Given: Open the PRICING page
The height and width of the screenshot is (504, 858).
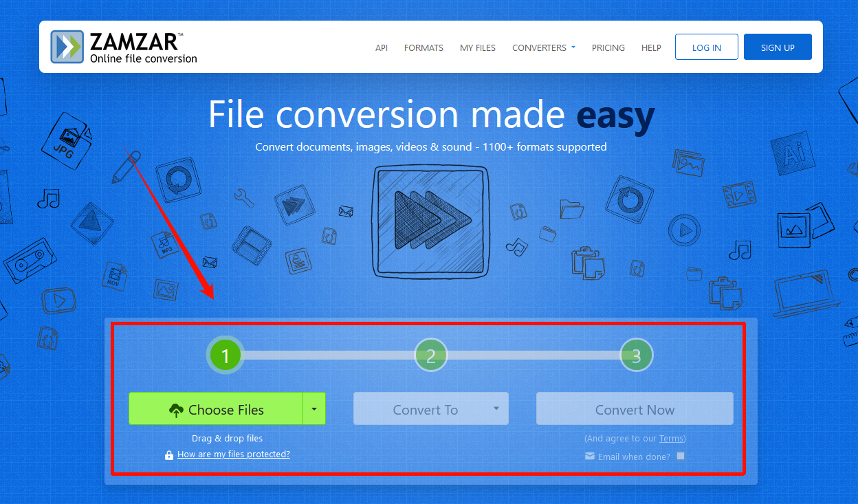Looking at the screenshot, I should tap(608, 48).
